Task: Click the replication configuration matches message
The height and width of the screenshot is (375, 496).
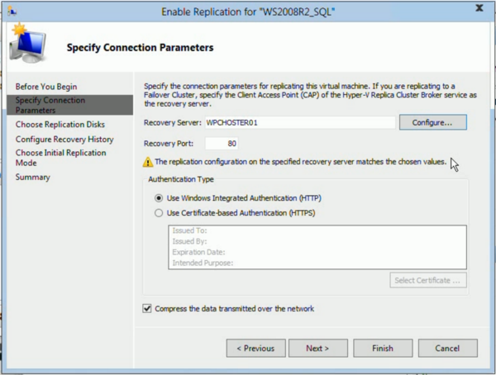Action: [x=300, y=162]
